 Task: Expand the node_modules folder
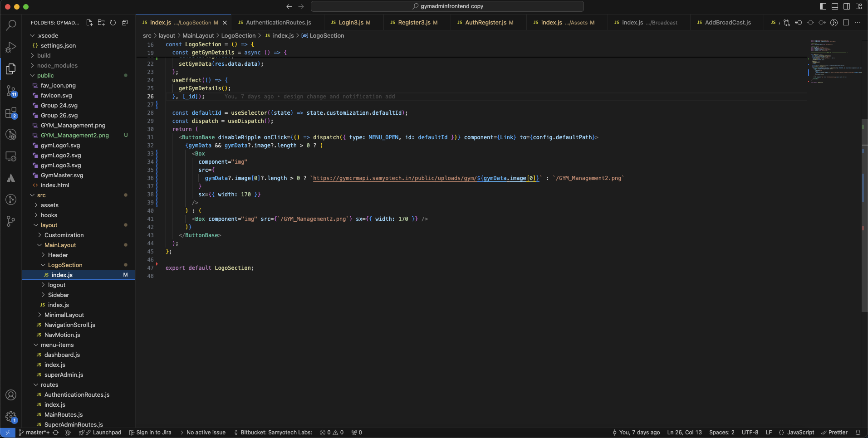click(57, 65)
